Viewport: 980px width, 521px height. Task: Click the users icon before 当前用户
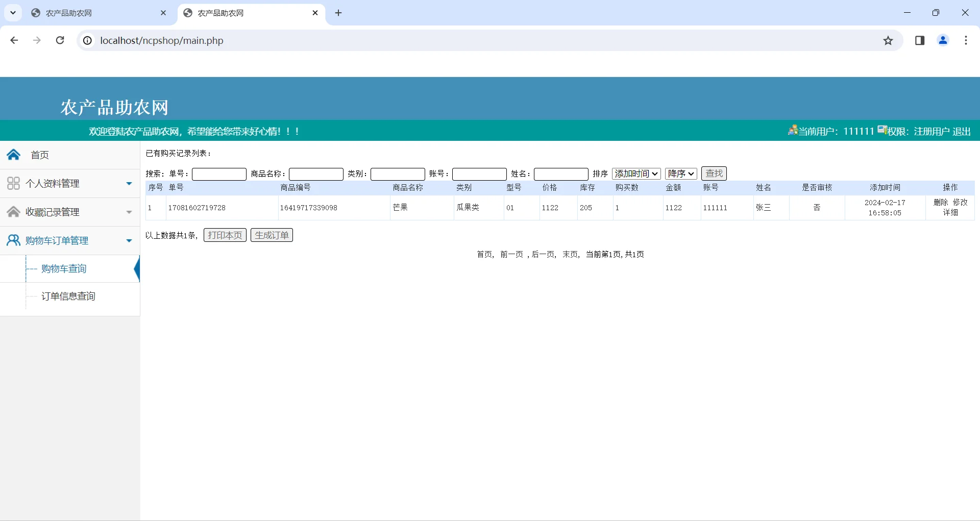(x=792, y=131)
